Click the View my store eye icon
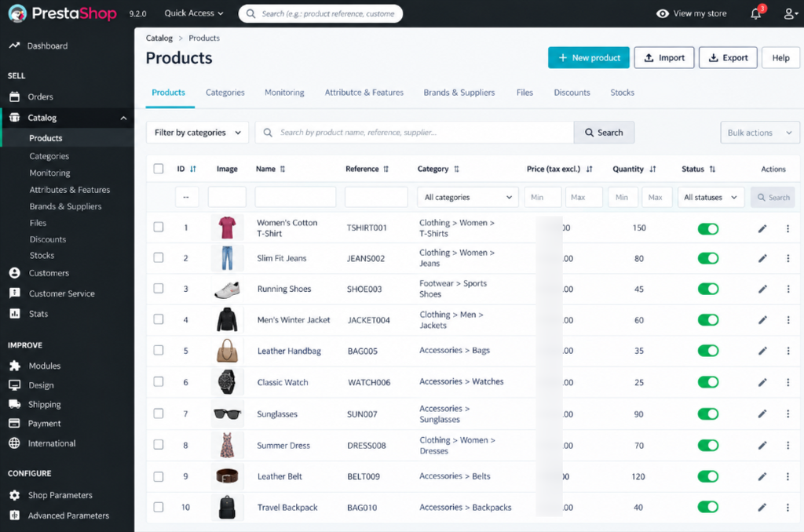This screenshot has width=804, height=532. (x=663, y=14)
